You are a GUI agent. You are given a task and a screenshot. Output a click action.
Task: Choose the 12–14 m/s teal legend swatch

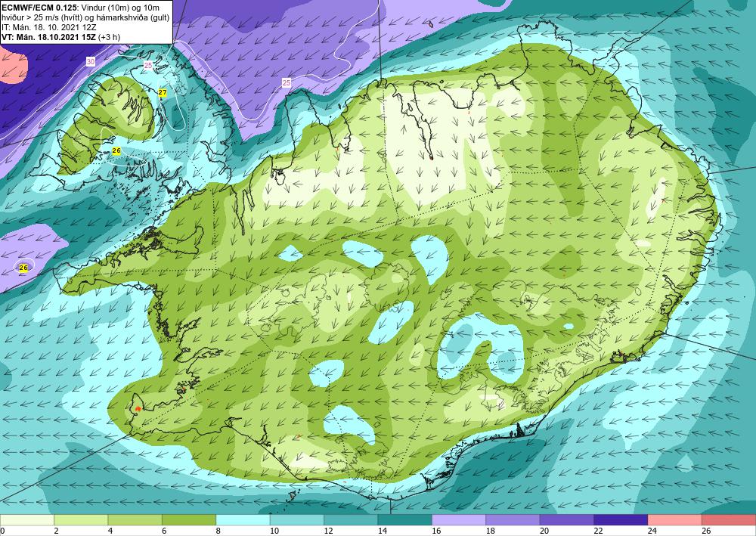pos(351,519)
